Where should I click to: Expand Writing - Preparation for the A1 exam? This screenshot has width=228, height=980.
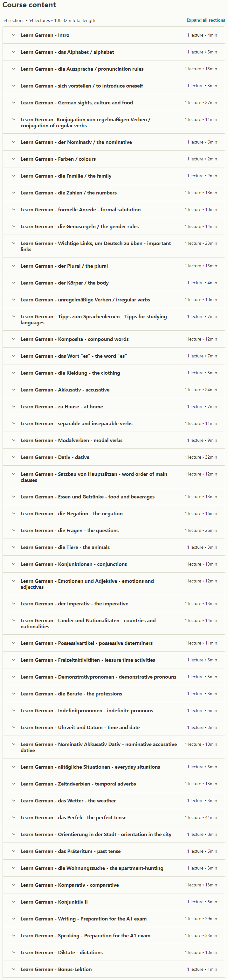click(114, 919)
